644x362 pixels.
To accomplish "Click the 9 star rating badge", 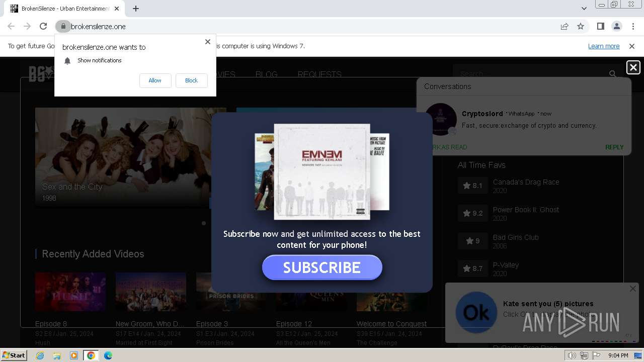I will click(x=473, y=241).
